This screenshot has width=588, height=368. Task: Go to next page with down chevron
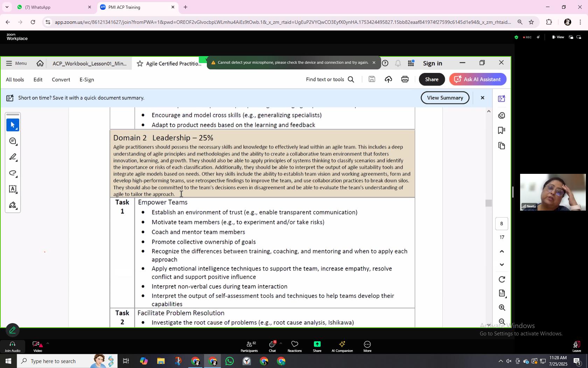(502, 265)
